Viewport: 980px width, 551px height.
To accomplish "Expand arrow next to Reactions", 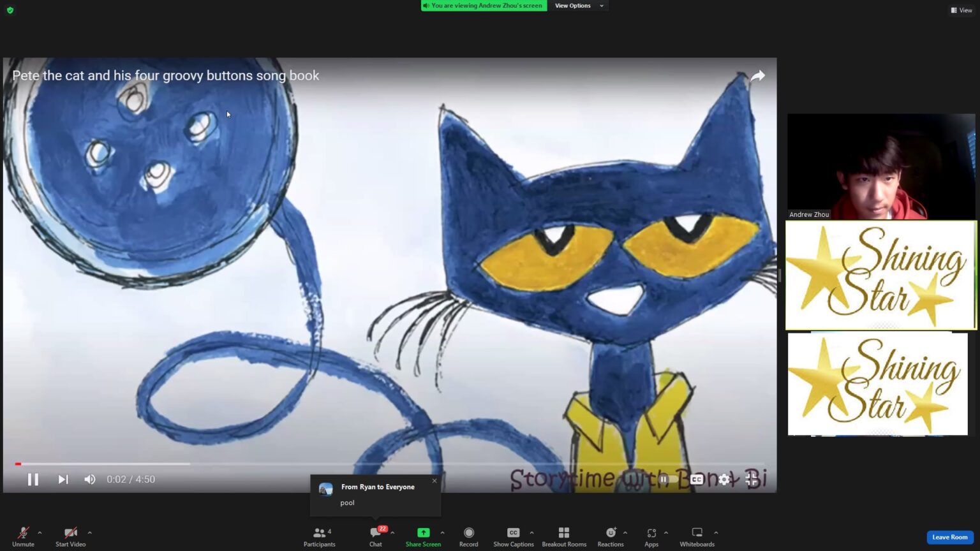I will (x=625, y=533).
